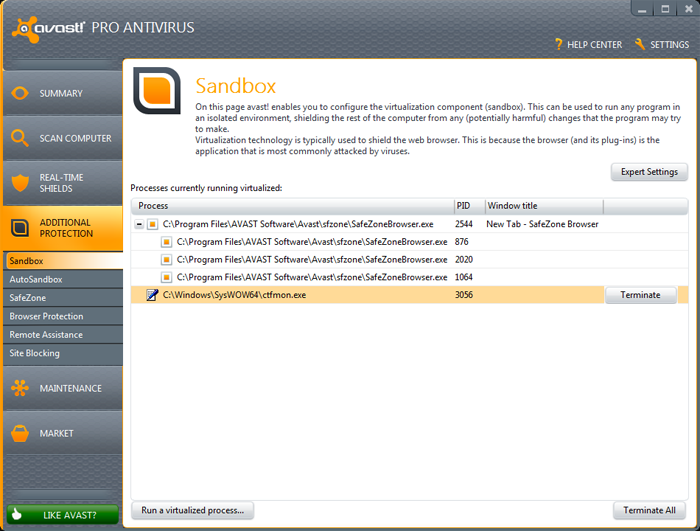700x531 pixels.
Task: Click the thumbs-up icon on Like Avast
Action: [17, 514]
